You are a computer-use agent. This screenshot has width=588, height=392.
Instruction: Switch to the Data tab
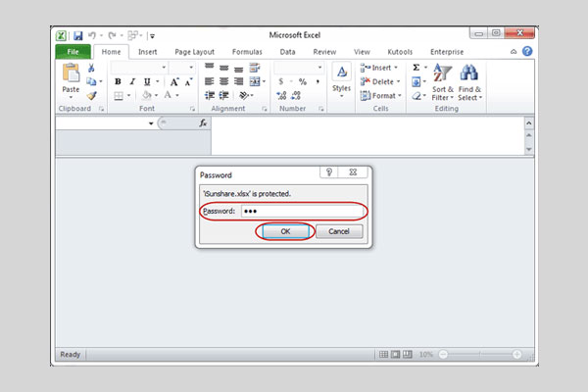point(287,52)
